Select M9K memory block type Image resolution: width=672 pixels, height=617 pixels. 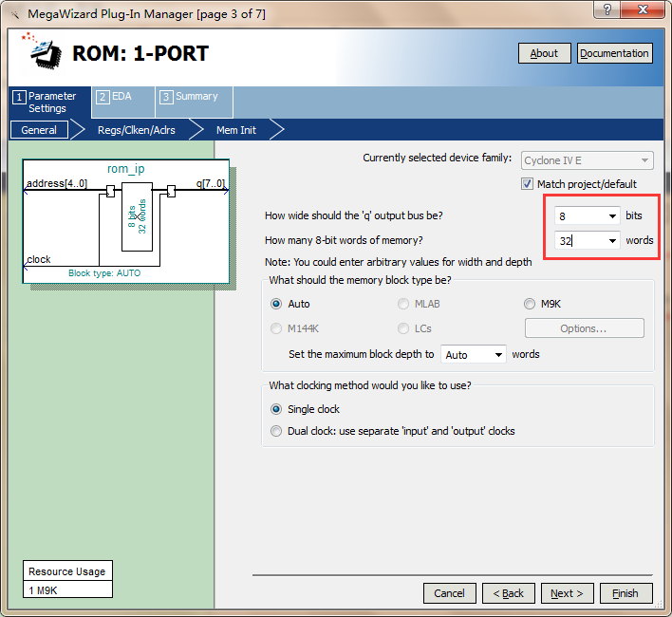pyautogui.click(x=530, y=304)
